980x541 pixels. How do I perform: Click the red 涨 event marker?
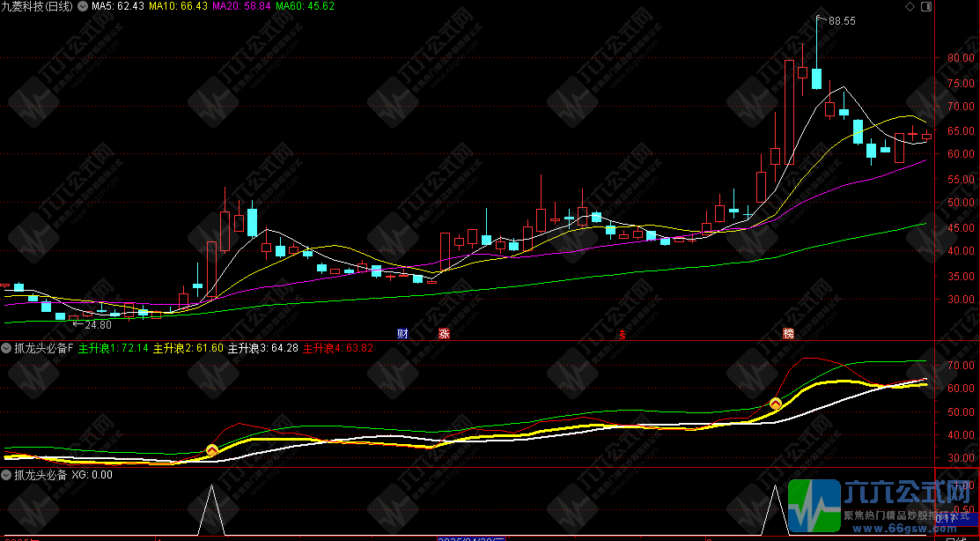444,334
